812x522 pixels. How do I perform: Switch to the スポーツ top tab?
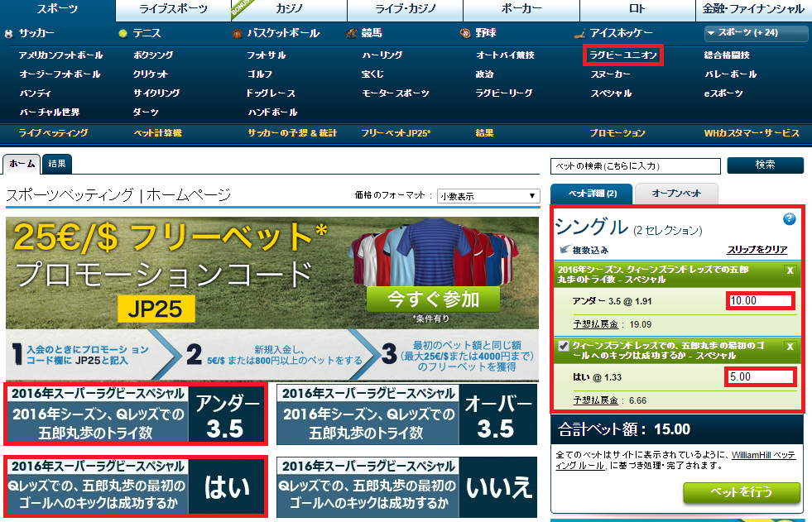point(57,9)
